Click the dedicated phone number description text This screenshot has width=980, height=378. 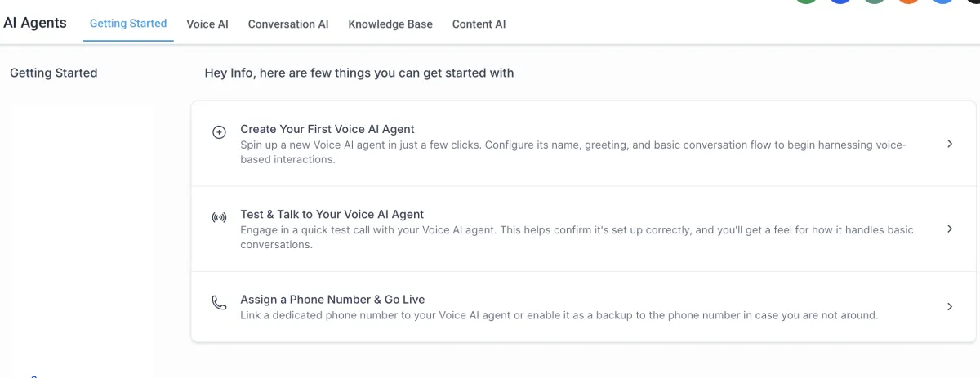(x=559, y=315)
